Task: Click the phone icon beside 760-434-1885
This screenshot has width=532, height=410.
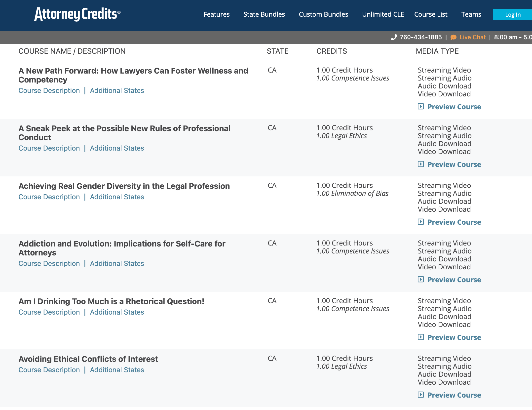Action: click(x=394, y=37)
